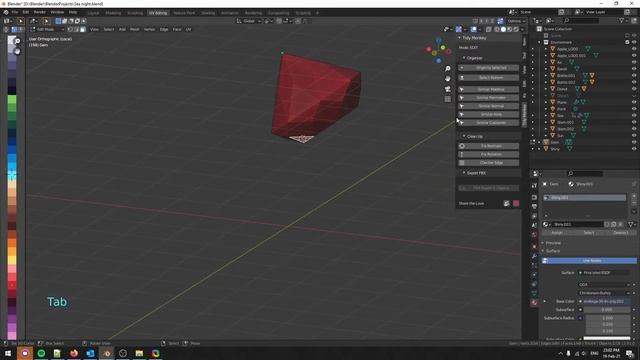640x360 pixels.
Task: Switch to the UV Editing workspace tab
Action: coord(158,13)
